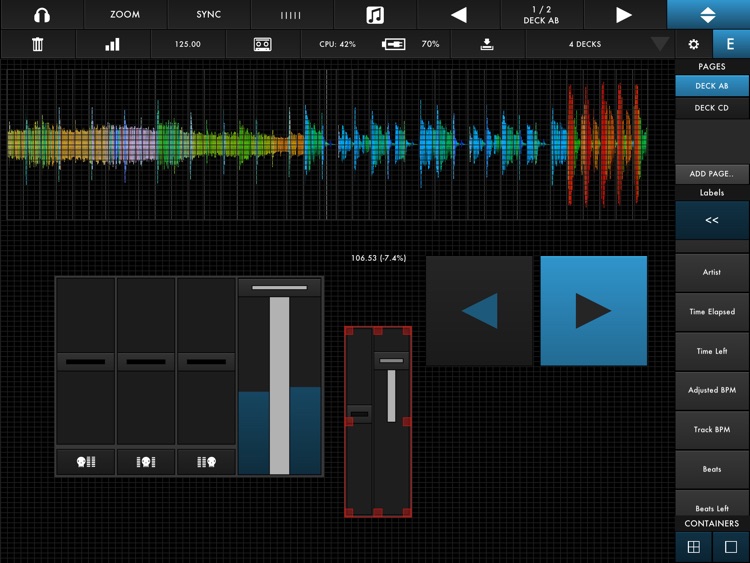The width and height of the screenshot is (750, 563).
Task: Collapse the Labels list with << button
Action: pyautogui.click(x=711, y=220)
